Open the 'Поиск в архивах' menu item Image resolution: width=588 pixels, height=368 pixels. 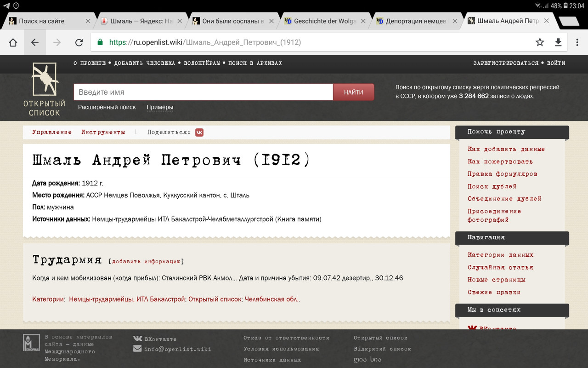pos(255,63)
